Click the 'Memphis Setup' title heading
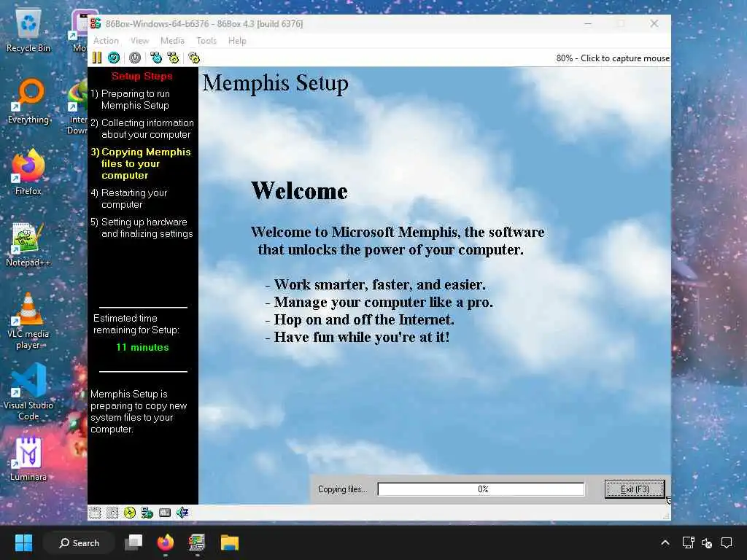 [275, 83]
